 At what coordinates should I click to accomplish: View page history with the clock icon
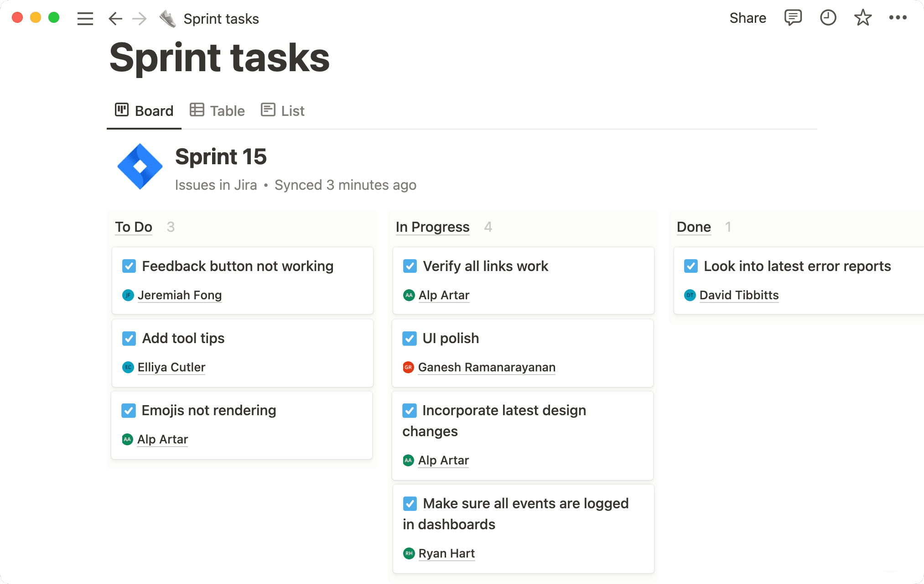pos(828,18)
